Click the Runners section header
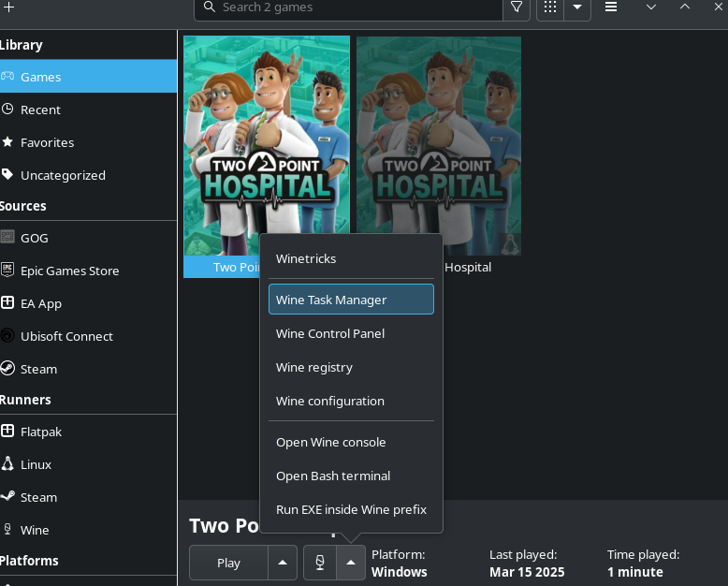This screenshot has height=586, width=728. coord(25,400)
